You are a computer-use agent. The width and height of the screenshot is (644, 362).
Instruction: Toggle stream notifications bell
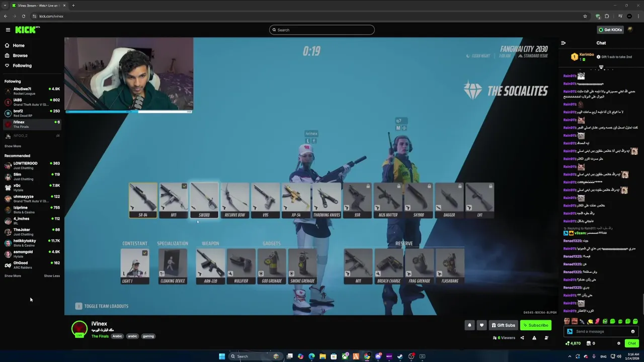click(x=469, y=325)
